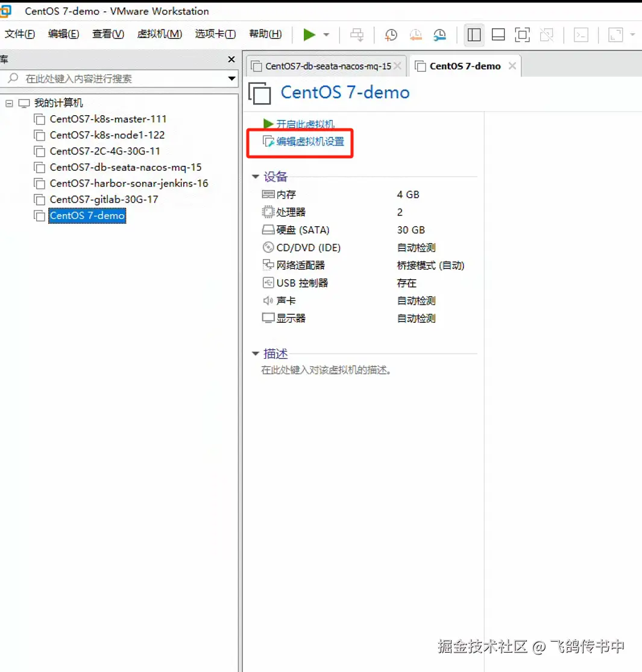The width and height of the screenshot is (642, 672).
Task: Select CentOS7-harbor-sonar-jenkins-16 in library
Action: (129, 183)
